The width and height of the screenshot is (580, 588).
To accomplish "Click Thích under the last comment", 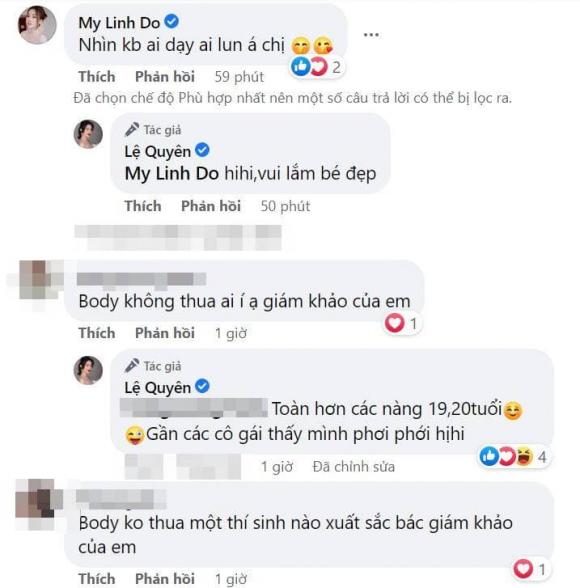I will coord(97,579).
